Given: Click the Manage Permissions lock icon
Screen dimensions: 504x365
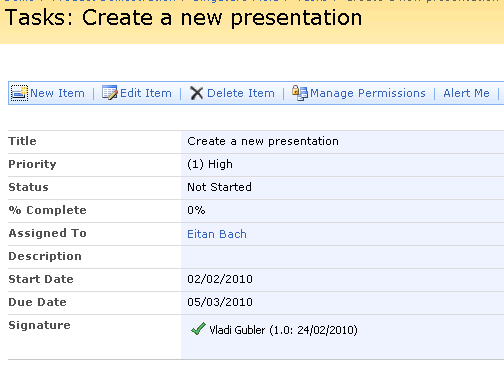Looking at the screenshot, I should coord(300,93).
